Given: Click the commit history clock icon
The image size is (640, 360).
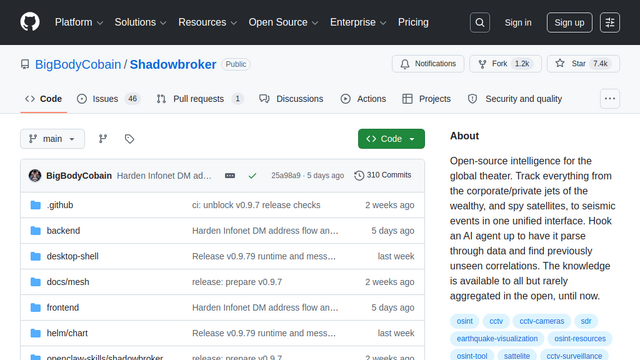Looking at the screenshot, I should pyautogui.click(x=359, y=176).
